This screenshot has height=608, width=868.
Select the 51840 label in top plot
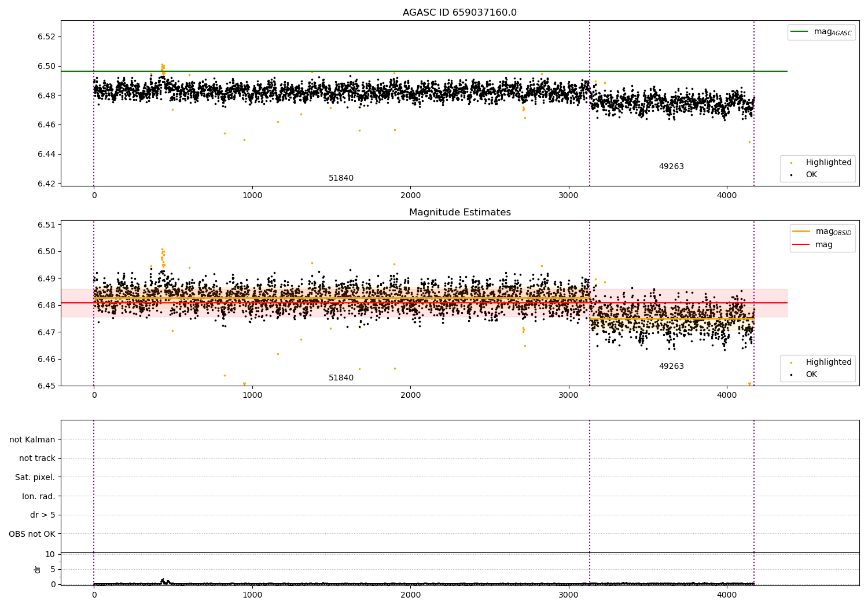[341, 178]
